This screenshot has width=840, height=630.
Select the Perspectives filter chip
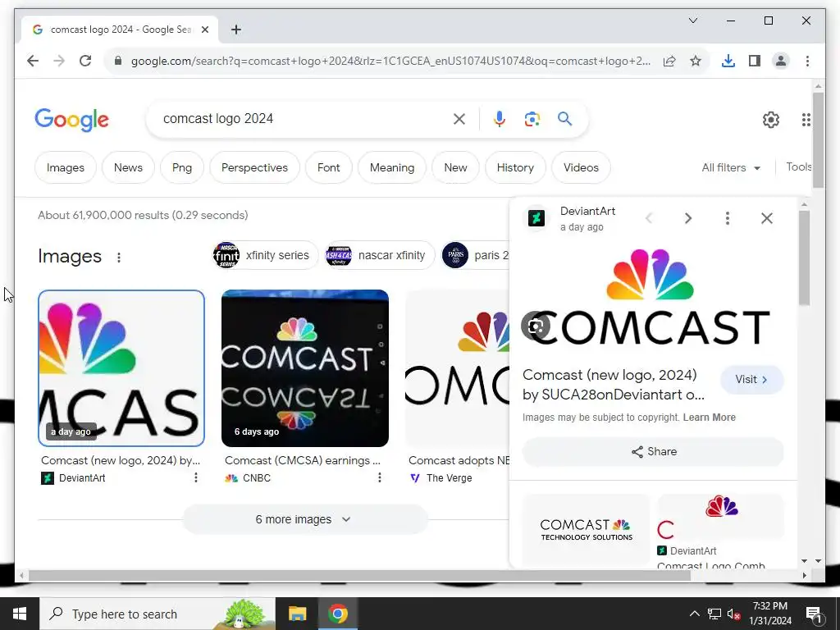pos(254,167)
